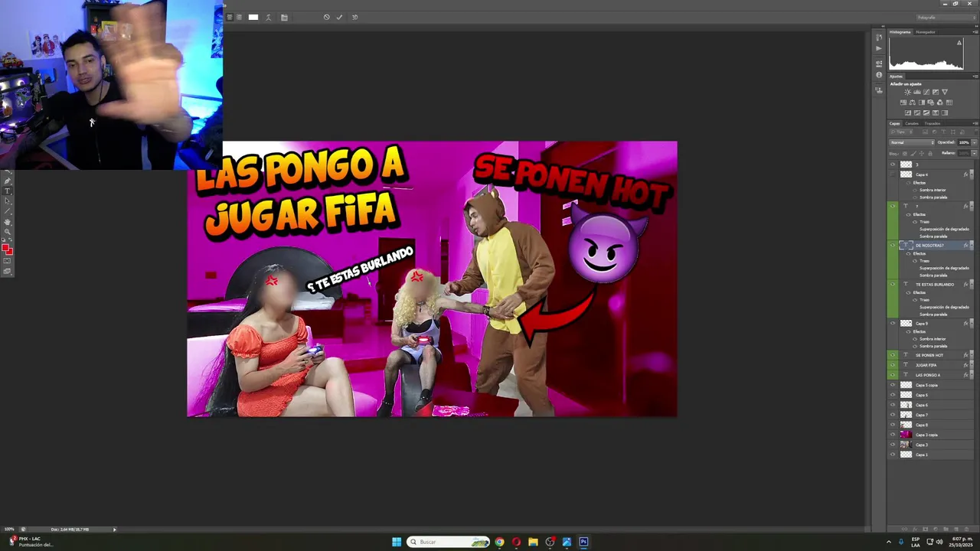This screenshot has width=980, height=551.
Task: Open Google Chrome from taskbar
Action: pos(499,542)
